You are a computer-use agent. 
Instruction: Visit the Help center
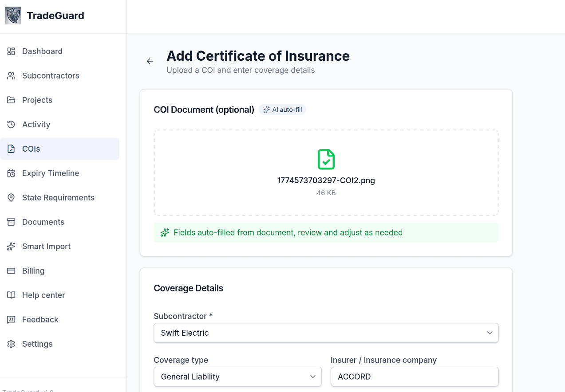(x=59, y=295)
